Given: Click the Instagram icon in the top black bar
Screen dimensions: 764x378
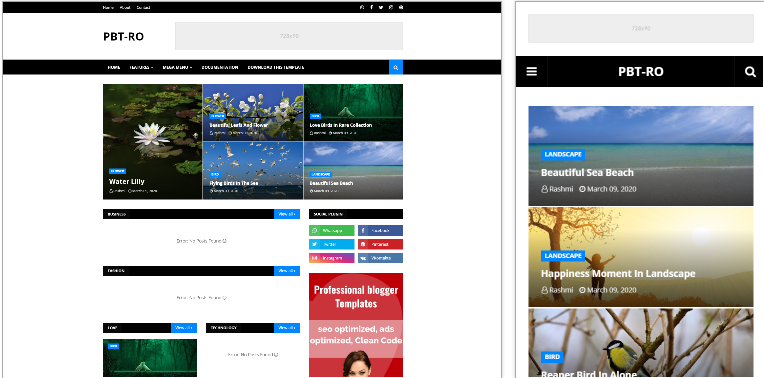Looking at the screenshot, I should click(x=391, y=7).
